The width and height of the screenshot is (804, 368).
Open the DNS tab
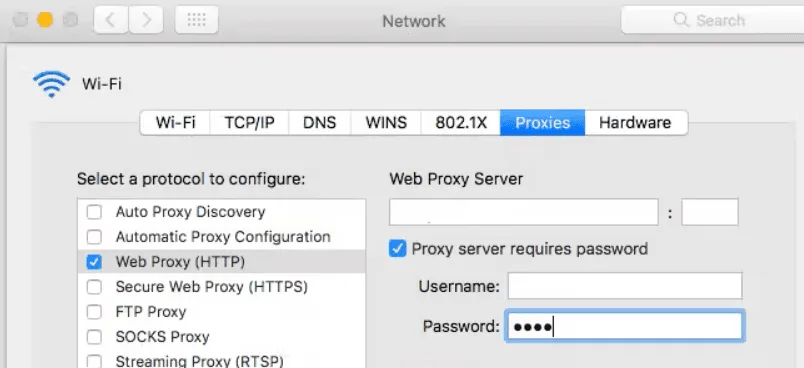point(320,122)
